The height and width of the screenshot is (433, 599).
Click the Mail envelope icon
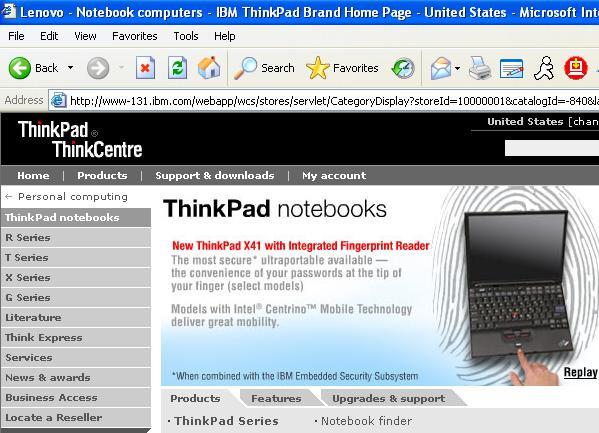click(x=441, y=68)
